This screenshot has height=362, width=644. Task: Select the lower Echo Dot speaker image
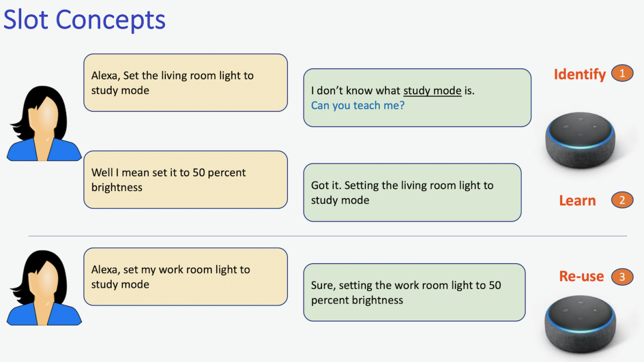pyautogui.click(x=581, y=326)
